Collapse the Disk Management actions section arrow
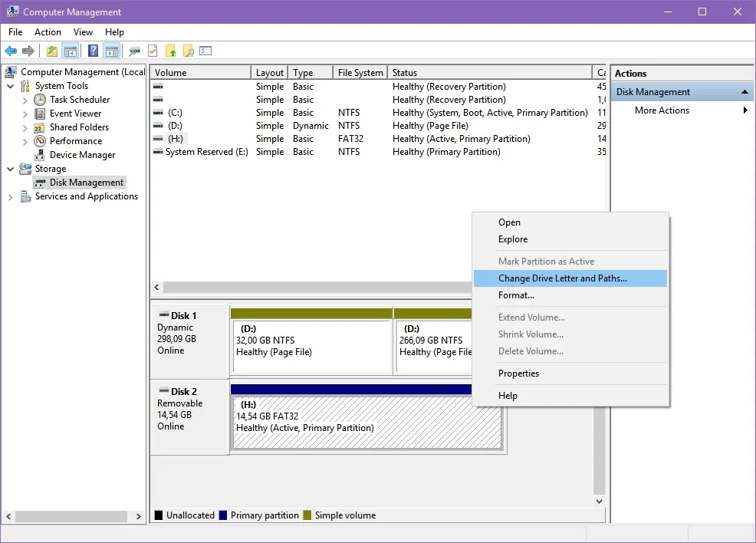Viewport: 756px width, 543px height. (744, 91)
